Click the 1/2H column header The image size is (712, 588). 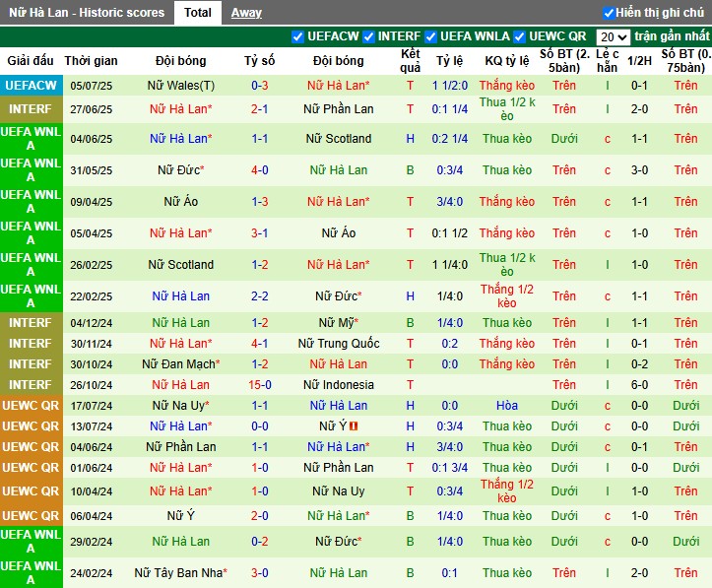pyautogui.click(x=639, y=60)
